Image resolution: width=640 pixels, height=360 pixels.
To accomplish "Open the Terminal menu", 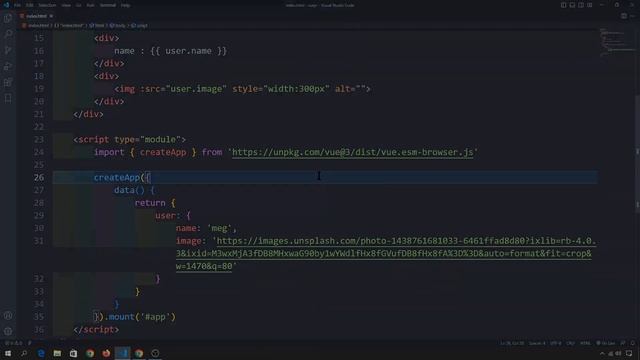I will point(108,5).
